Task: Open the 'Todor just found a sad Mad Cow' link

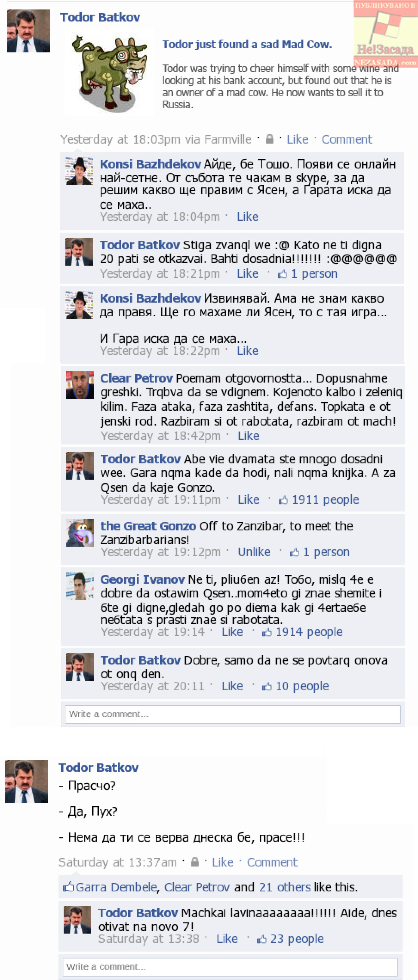Action: (247, 45)
